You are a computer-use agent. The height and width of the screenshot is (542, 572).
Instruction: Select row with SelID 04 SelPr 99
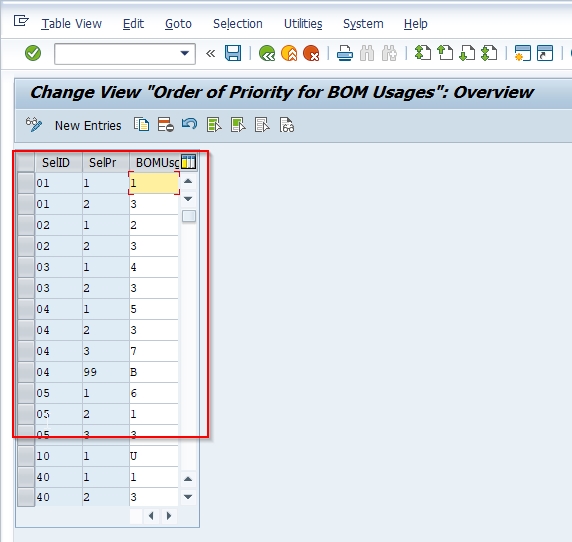coord(26,372)
